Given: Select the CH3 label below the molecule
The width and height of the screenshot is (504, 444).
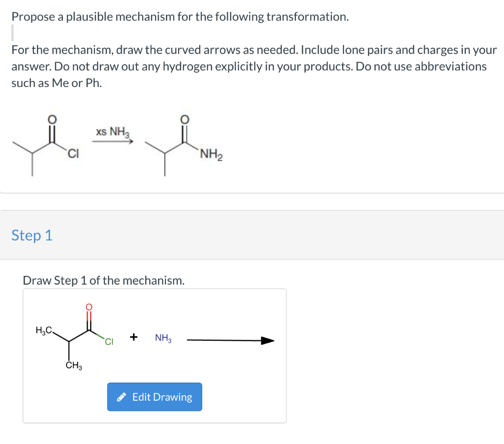Looking at the screenshot, I should pos(75,366).
